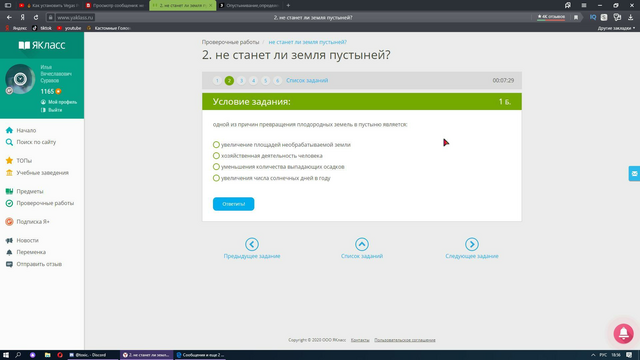Show hidden system tray icons chevron
This screenshot has width=640, height=360.
pos(593,355)
